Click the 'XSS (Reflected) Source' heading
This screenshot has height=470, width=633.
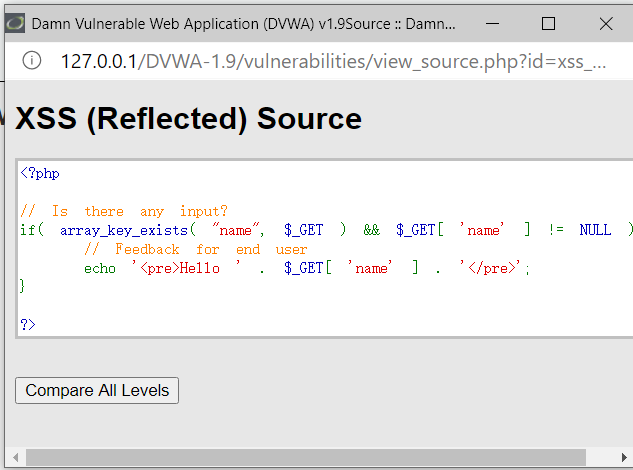188,119
